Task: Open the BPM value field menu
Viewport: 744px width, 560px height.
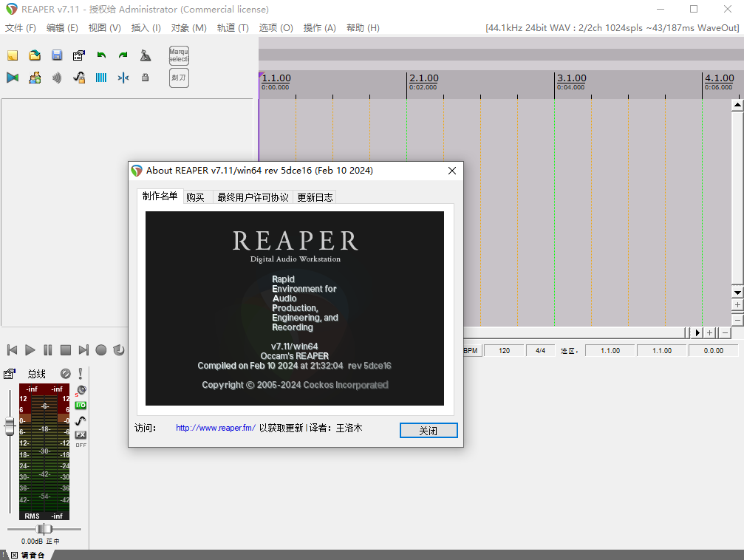Action: click(x=504, y=350)
